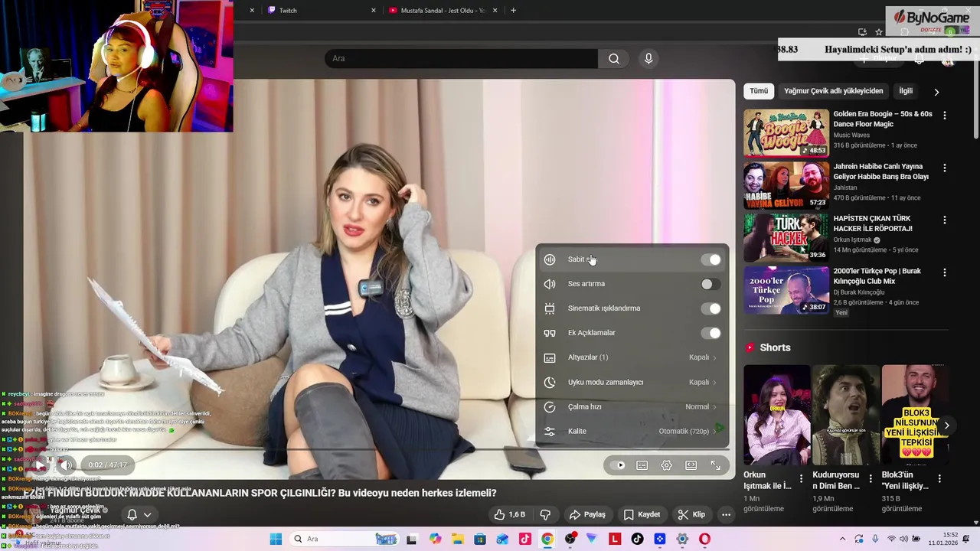Show more filter chips with arrow
This screenshot has width=980, height=551.
[x=936, y=92]
